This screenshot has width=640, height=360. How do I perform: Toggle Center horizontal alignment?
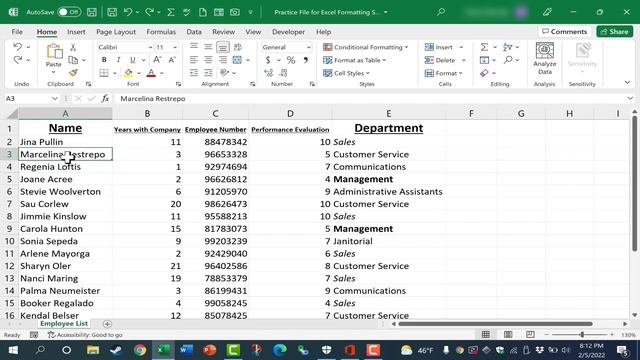pyautogui.click(x=208, y=60)
